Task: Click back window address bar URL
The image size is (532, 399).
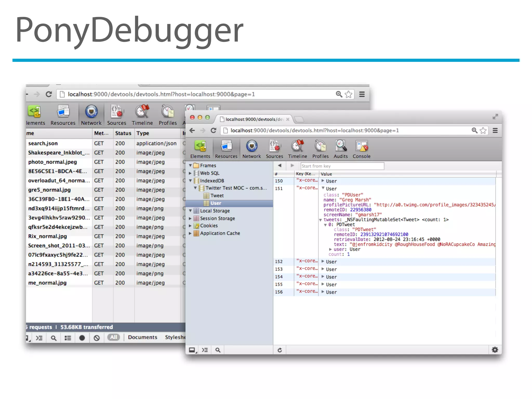Action: (x=161, y=94)
